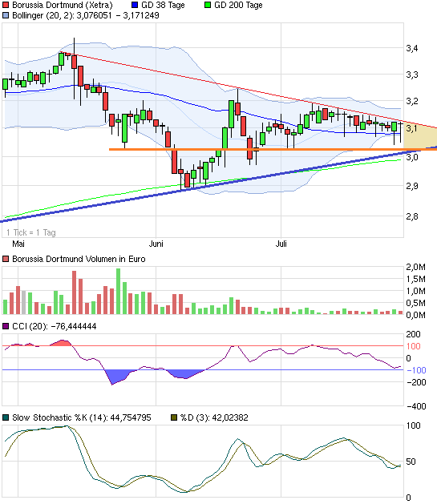Click the 50 stochastic axis label
The height and width of the screenshot is (504, 437).
tap(411, 462)
